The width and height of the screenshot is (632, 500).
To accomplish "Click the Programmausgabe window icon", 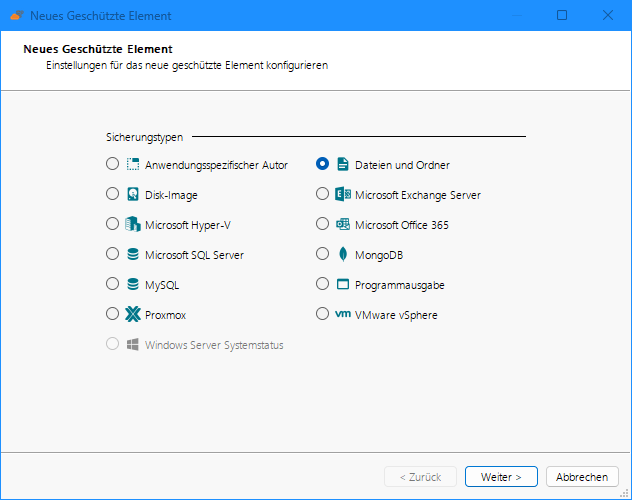I will coord(343,284).
